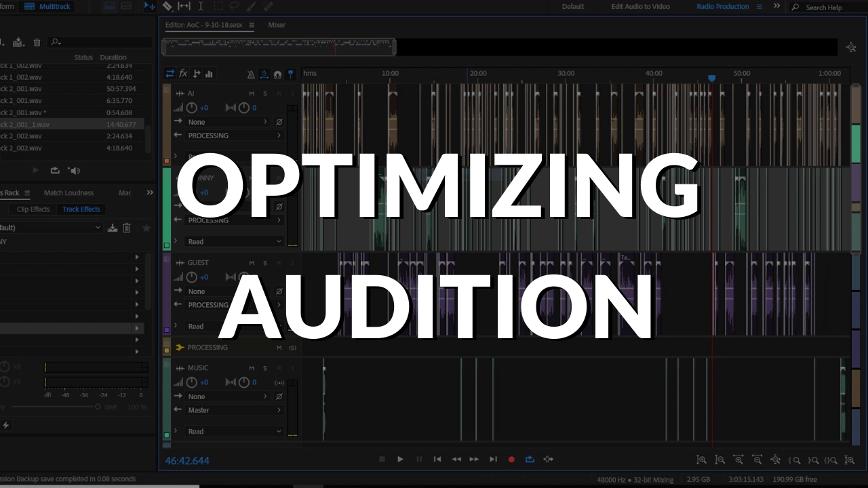The width and height of the screenshot is (868, 488).
Task: Open the MUSIC track output dropdown Master
Action: (234, 410)
